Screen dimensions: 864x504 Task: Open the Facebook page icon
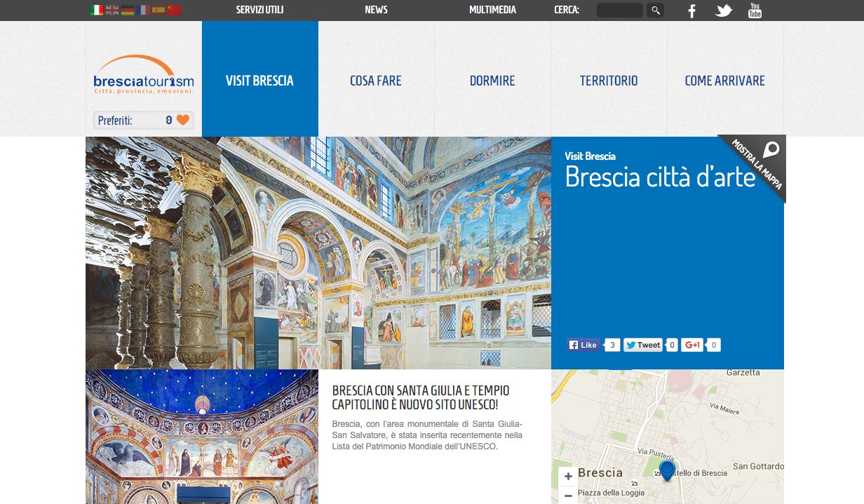tap(691, 11)
